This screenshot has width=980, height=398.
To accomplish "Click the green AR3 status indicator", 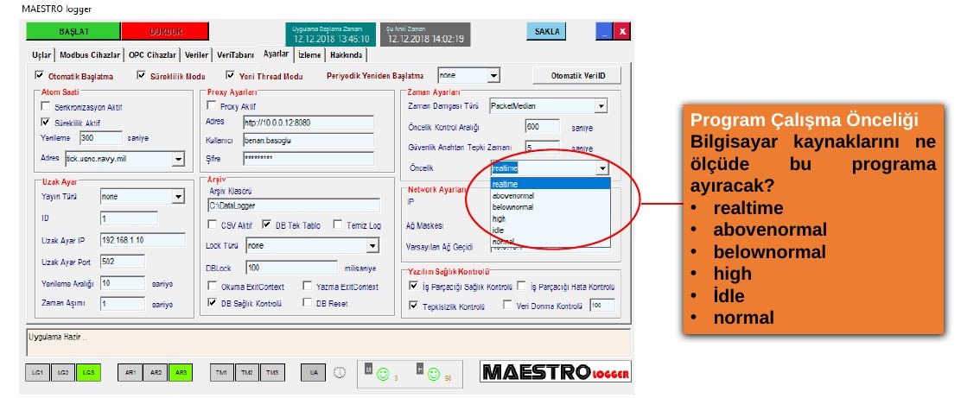I will [x=180, y=372].
